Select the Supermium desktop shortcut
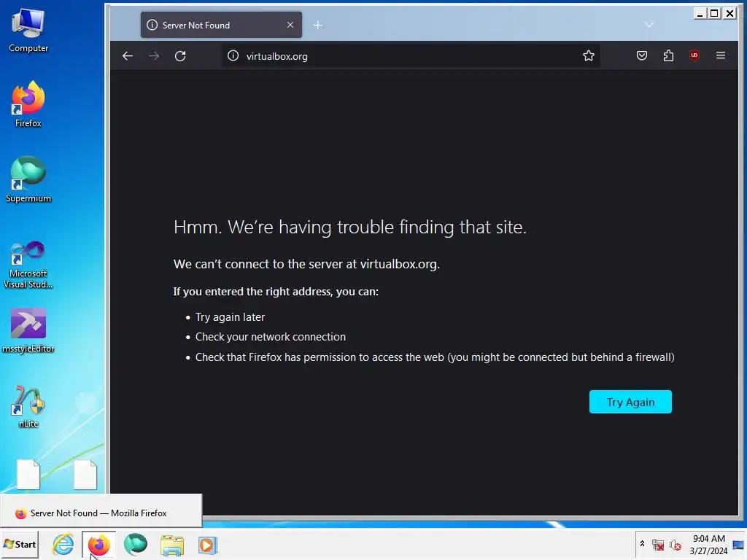Image resolution: width=747 pixels, height=560 pixels. pos(28,179)
